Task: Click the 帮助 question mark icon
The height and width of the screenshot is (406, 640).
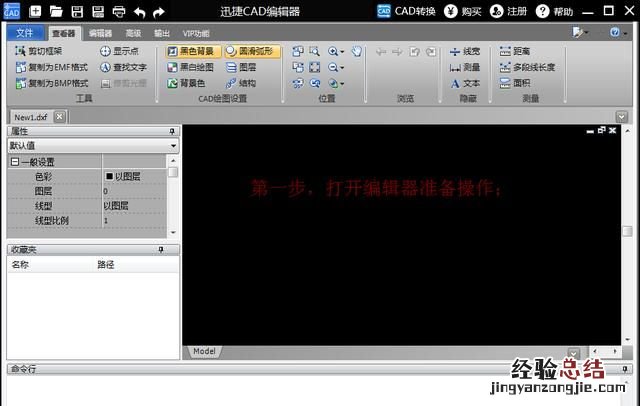Action: [x=554, y=11]
